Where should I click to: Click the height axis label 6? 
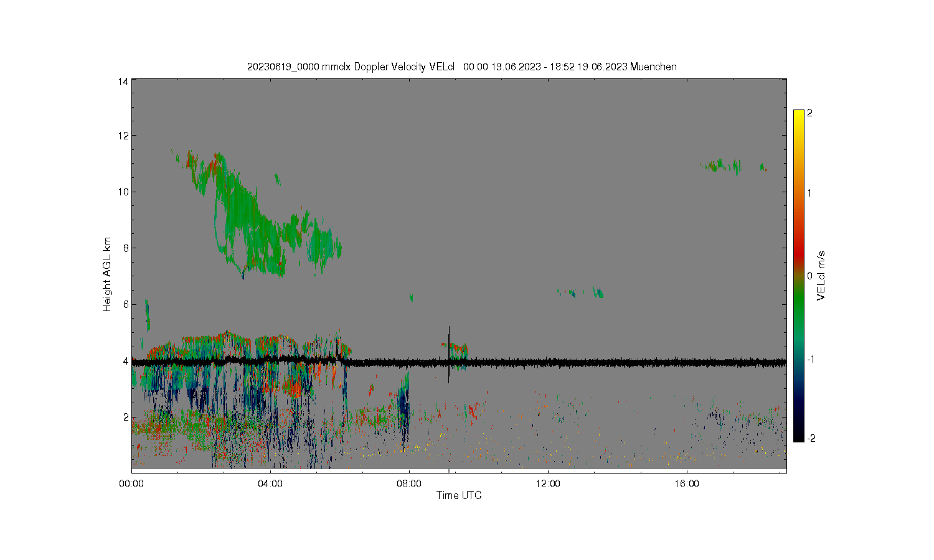pos(126,304)
